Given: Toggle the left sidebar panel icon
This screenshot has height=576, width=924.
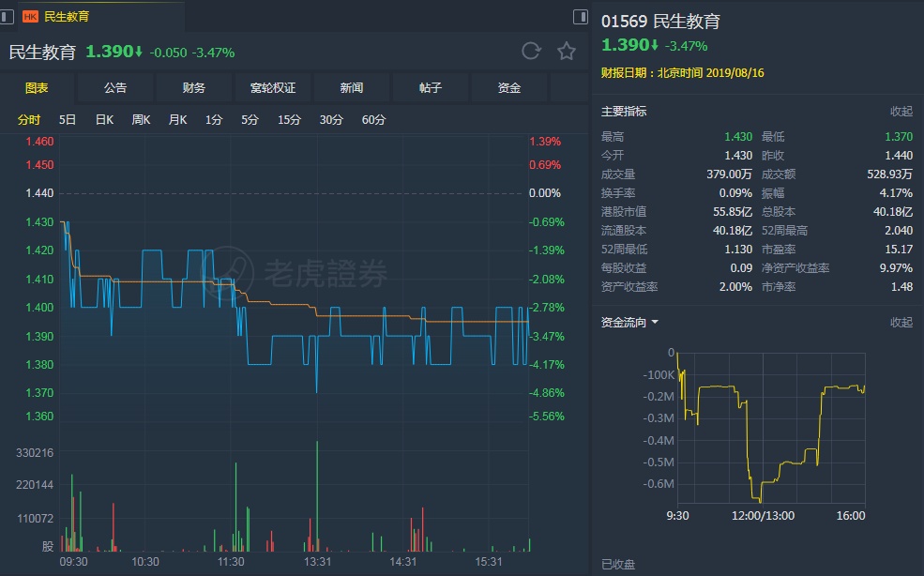Looking at the screenshot, I should click(x=8, y=17).
